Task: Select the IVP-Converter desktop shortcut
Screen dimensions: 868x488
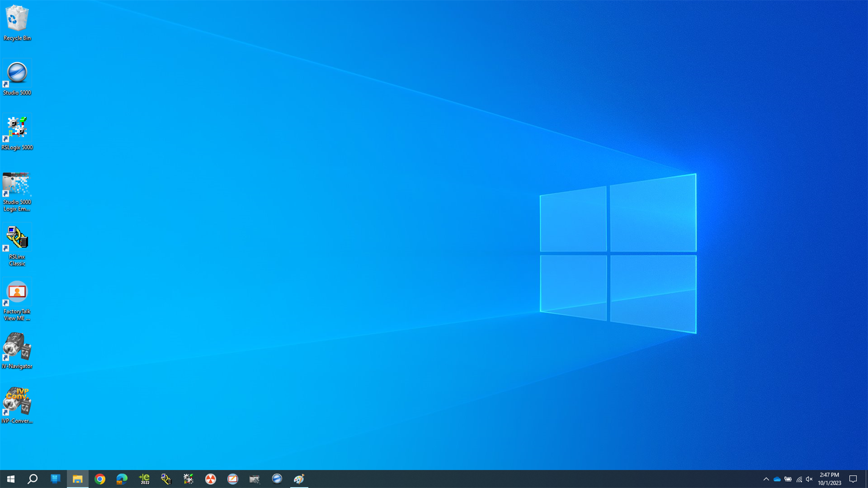Action: point(17,405)
